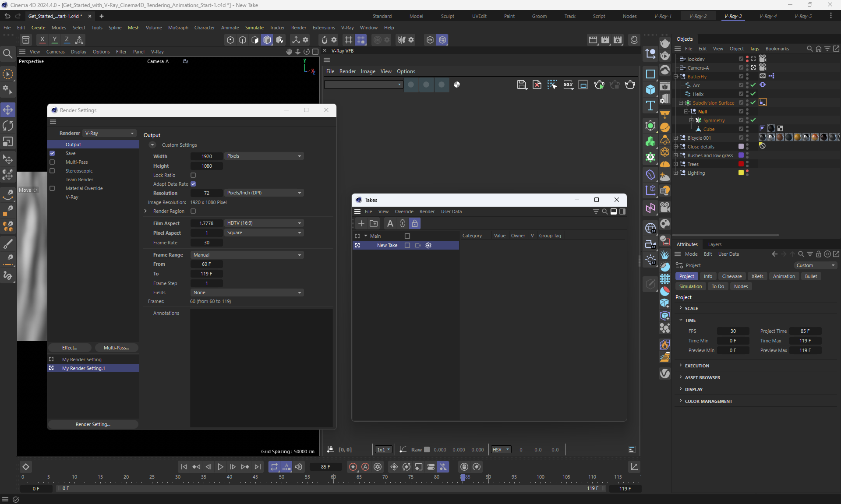Screen dimensions: 841x504
Task: Click the Render Setting... button
Action: coord(93,424)
